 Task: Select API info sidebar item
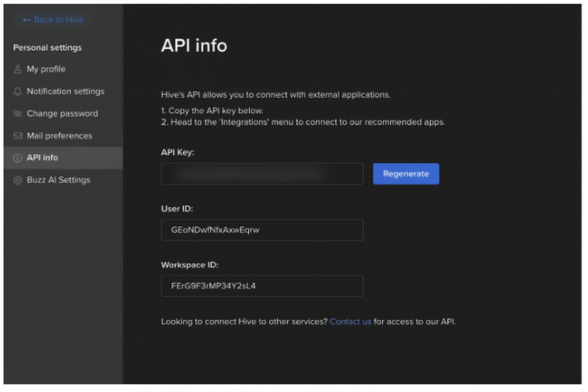[x=63, y=158]
